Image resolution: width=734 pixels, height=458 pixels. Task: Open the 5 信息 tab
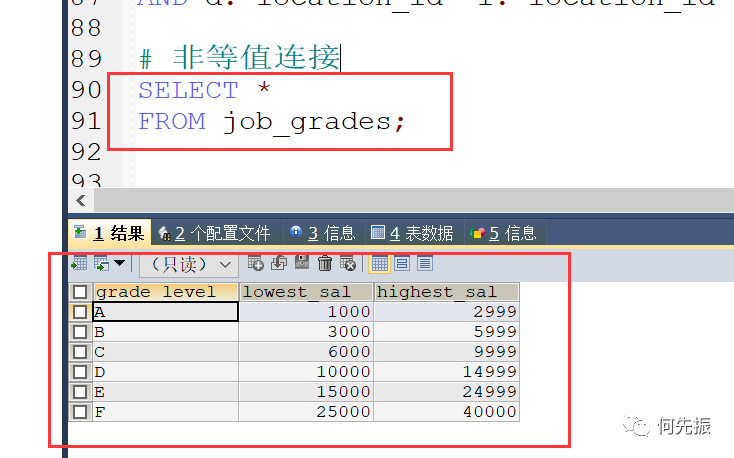click(x=504, y=233)
